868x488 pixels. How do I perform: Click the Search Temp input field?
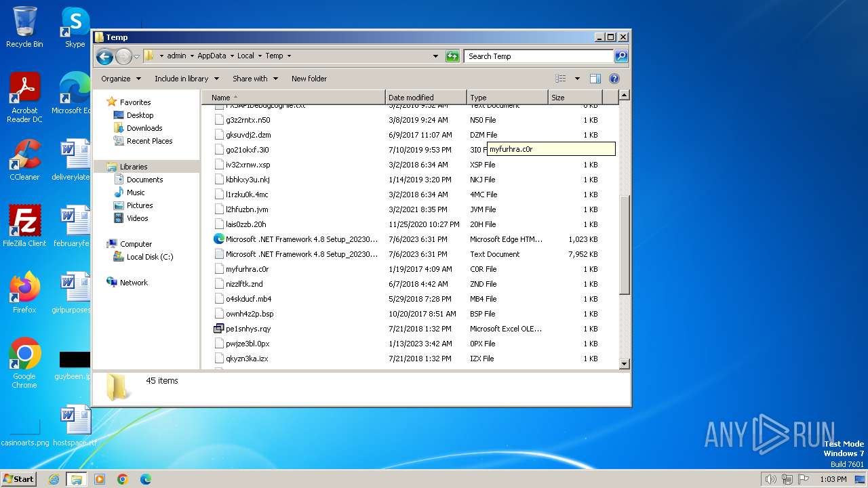point(539,56)
